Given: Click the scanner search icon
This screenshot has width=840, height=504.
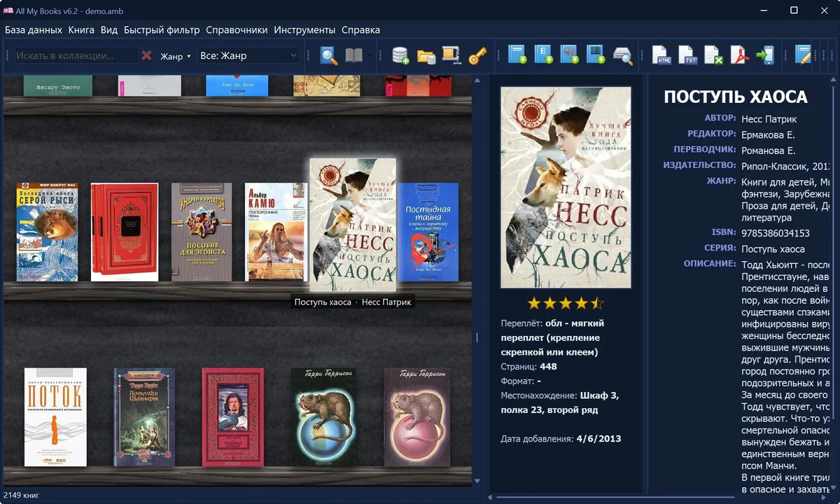Looking at the screenshot, I should pos(622,55).
